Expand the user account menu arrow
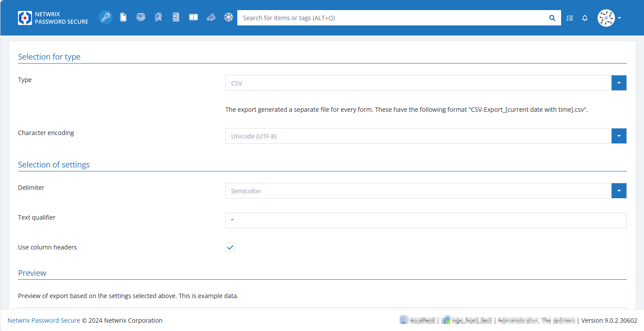Viewport: 644px width, 331px height. (619, 18)
